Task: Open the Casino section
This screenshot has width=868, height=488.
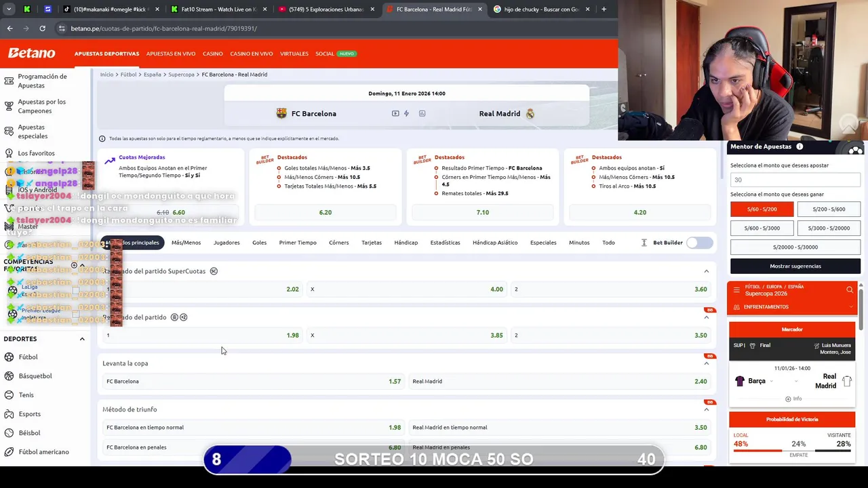Action: (213, 54)
